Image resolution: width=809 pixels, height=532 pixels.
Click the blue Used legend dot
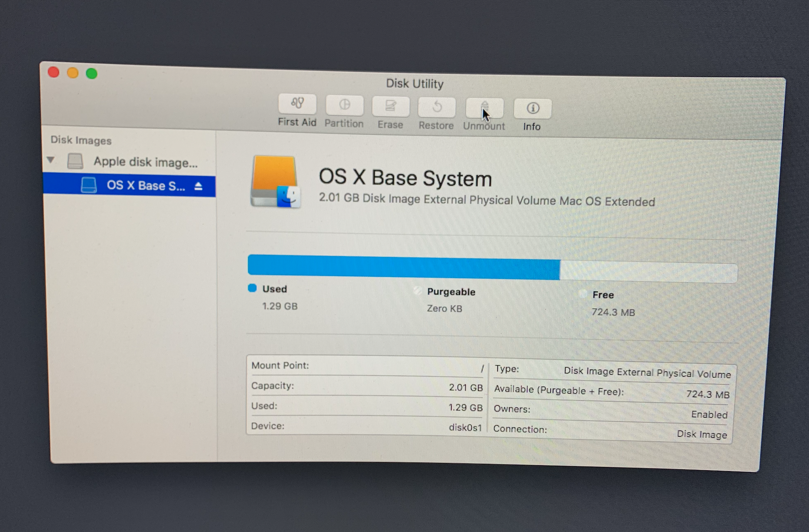252,288
